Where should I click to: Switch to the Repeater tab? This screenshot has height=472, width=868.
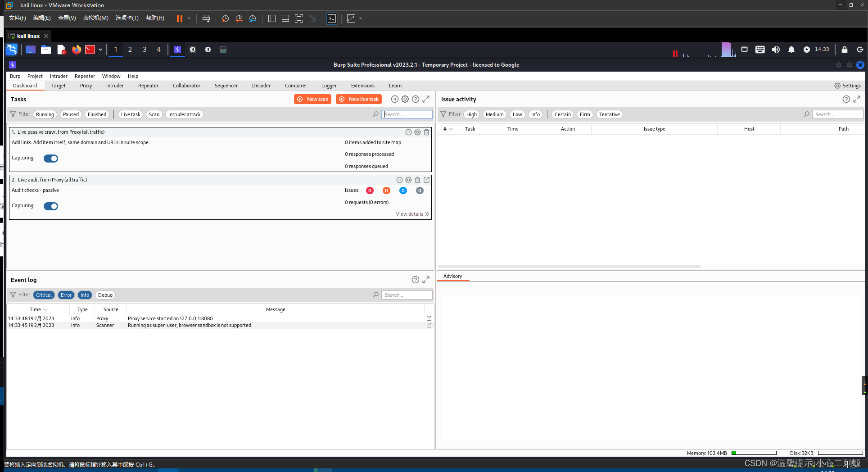tap(148, 86)
